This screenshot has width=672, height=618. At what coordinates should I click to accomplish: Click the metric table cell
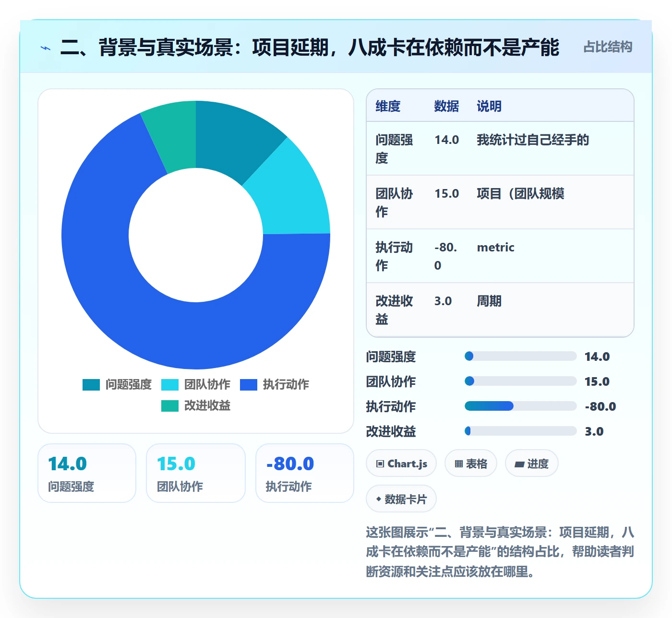pyautogui.click(x=495, y=248)
